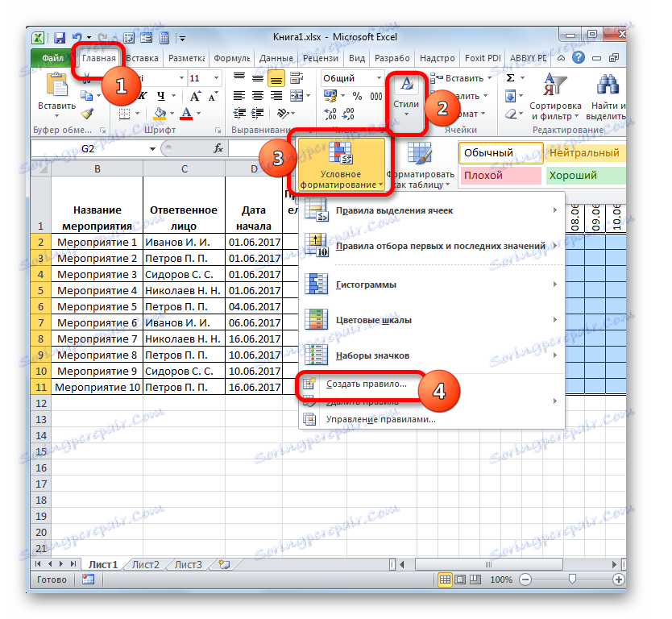The width and height of the screenshot is (672, 619).
Task: Select Создать правило menu item
Action: (366, 384)
